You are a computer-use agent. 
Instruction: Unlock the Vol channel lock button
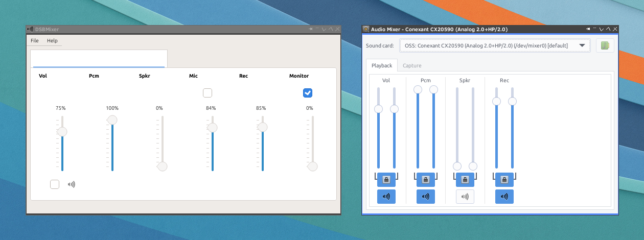coord(386,180)
